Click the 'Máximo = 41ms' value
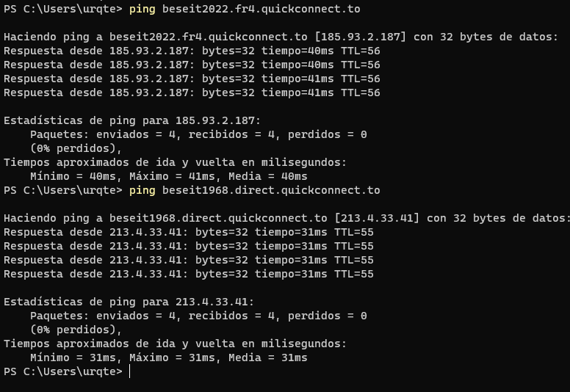The height and width of the screenshot is (392, 570). coord(172,176)
